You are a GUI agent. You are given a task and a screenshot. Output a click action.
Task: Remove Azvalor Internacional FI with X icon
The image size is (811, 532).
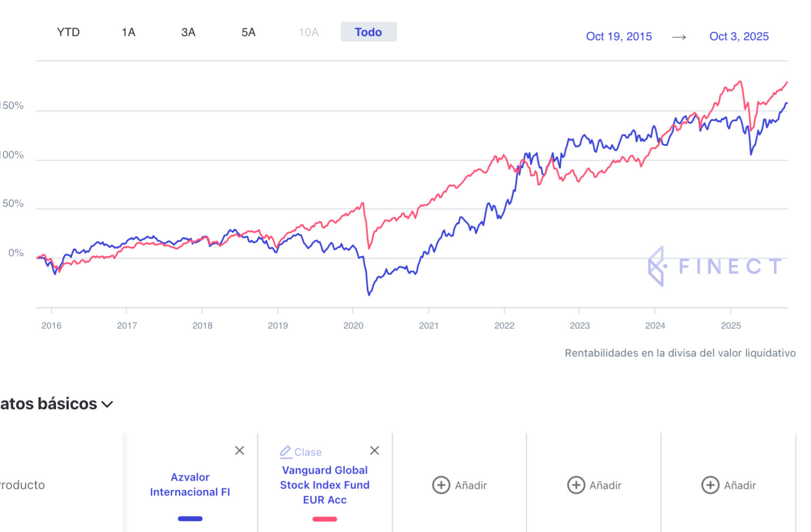pyautogui.click(x=240, y=450)
